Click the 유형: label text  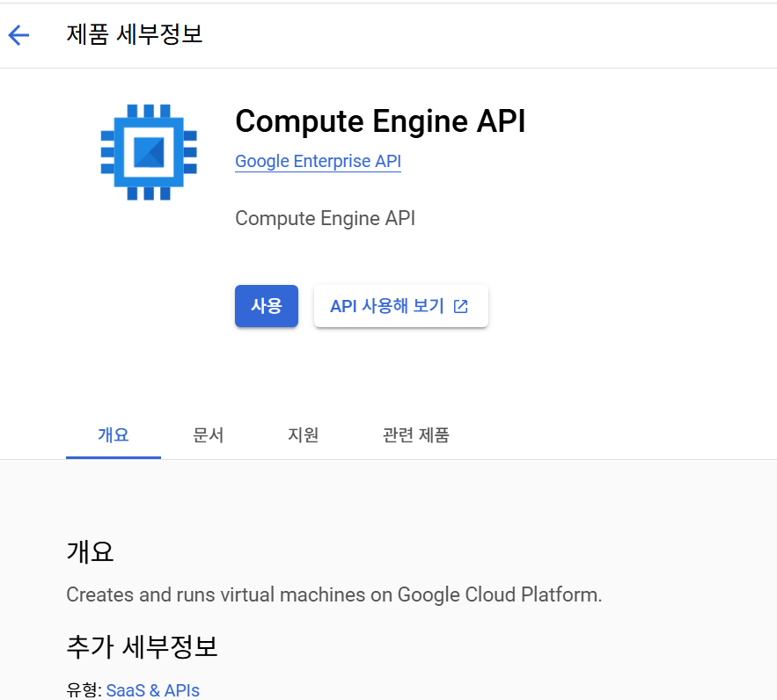[84, 690]
